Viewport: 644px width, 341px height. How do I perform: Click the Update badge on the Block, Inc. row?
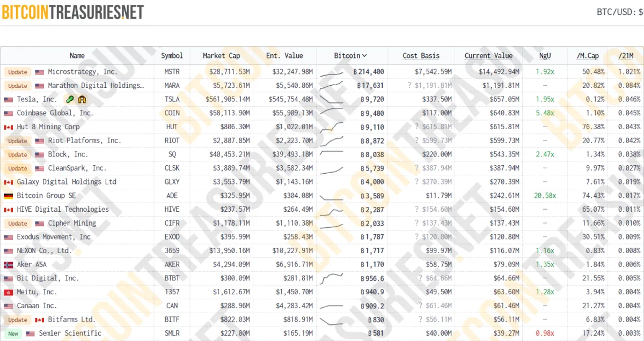[18, 154]
